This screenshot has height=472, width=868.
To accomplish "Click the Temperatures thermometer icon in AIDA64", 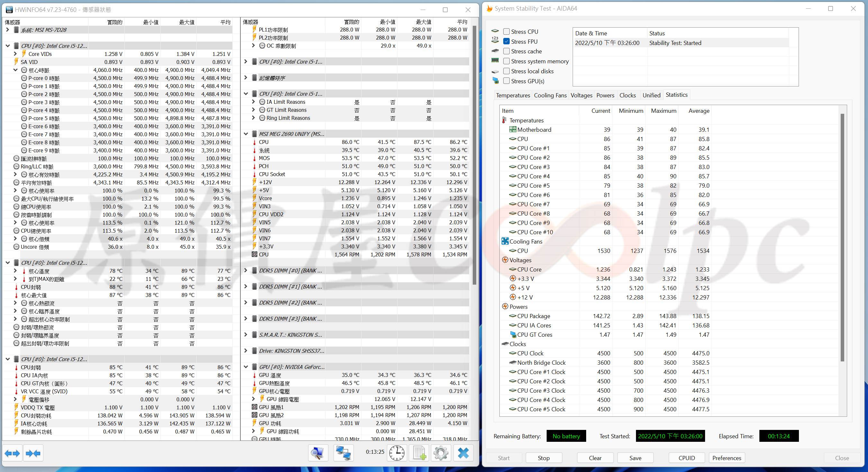I will (505, 120).
